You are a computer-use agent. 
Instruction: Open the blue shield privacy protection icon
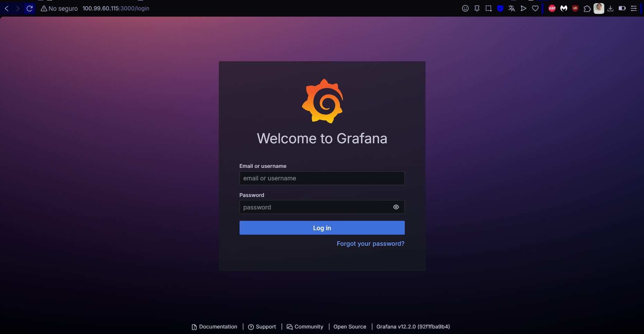coord(500,8)
